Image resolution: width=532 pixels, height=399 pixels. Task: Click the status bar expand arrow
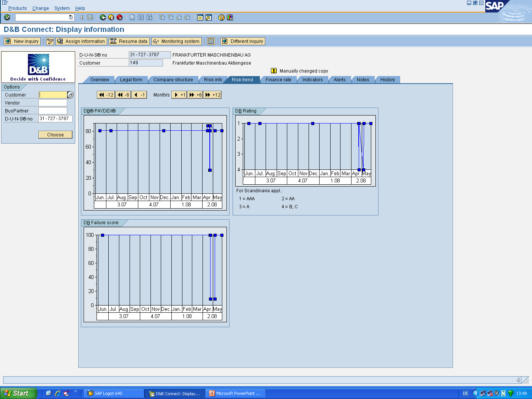[518, 380]
